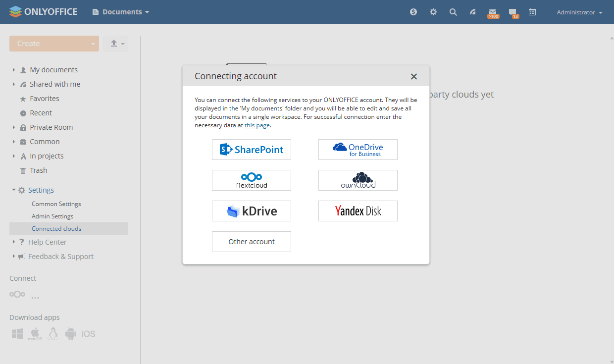This screenshot has height=364, width=614.
Task: Open Shared with me folder
Action: [55, 84]
